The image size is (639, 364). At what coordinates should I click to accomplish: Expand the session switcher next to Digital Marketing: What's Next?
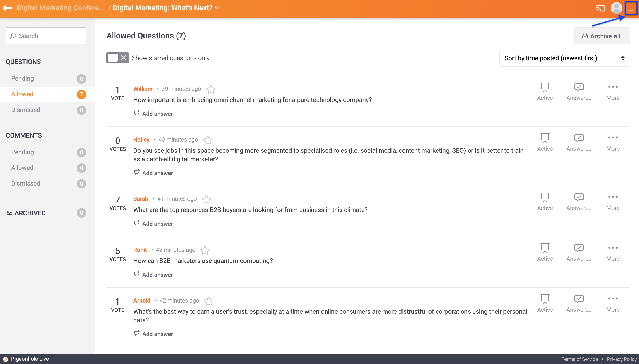[217, 8]
